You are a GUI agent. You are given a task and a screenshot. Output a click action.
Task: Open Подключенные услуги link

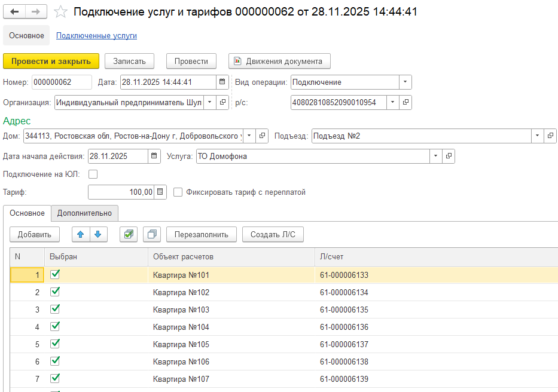[x=96, y=36]
